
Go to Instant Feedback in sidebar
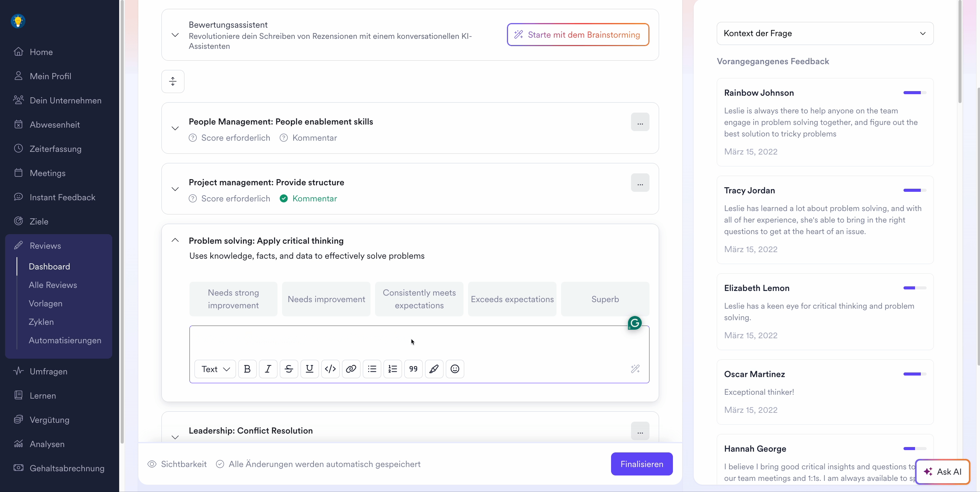pyautogui.click(x=63, y=197)
